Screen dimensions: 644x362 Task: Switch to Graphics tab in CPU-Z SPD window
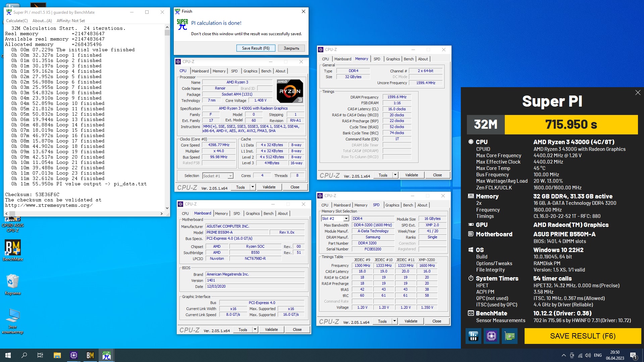point(392,205)
